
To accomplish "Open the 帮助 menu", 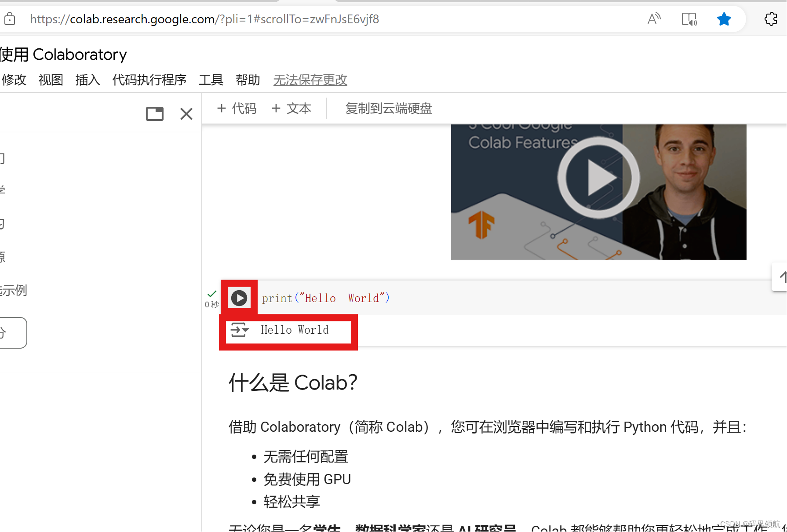I will [x=248, y=80].
